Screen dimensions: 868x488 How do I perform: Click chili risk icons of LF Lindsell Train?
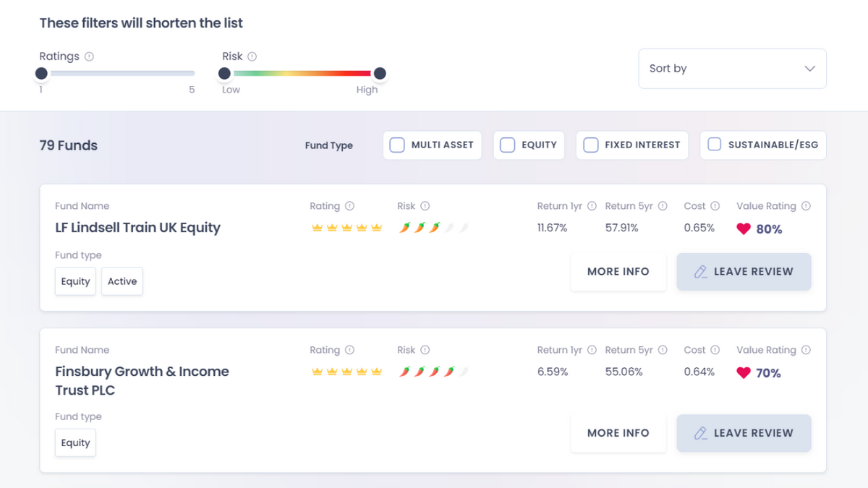tap(433, 228)
